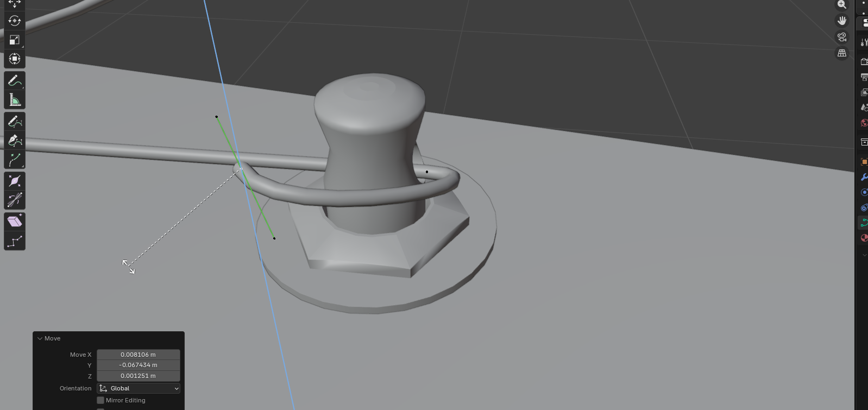The height and width of the screenshot is (410, 868).
Task: Select the curve Tilt tool
Action: pyautogui.click(x=15, y=200)
